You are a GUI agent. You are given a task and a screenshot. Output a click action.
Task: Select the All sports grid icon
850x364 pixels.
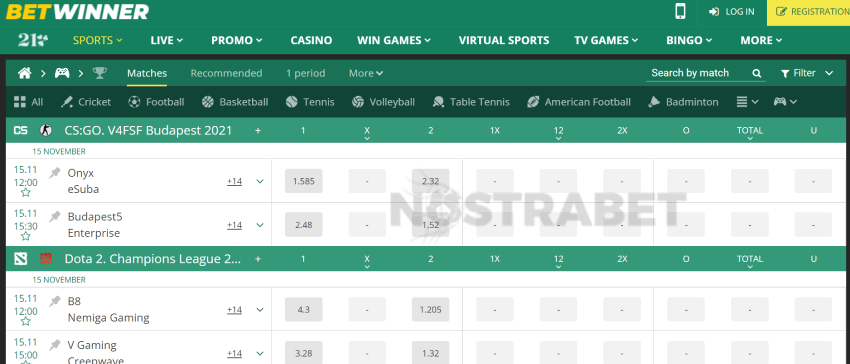(x=20, y=102)
